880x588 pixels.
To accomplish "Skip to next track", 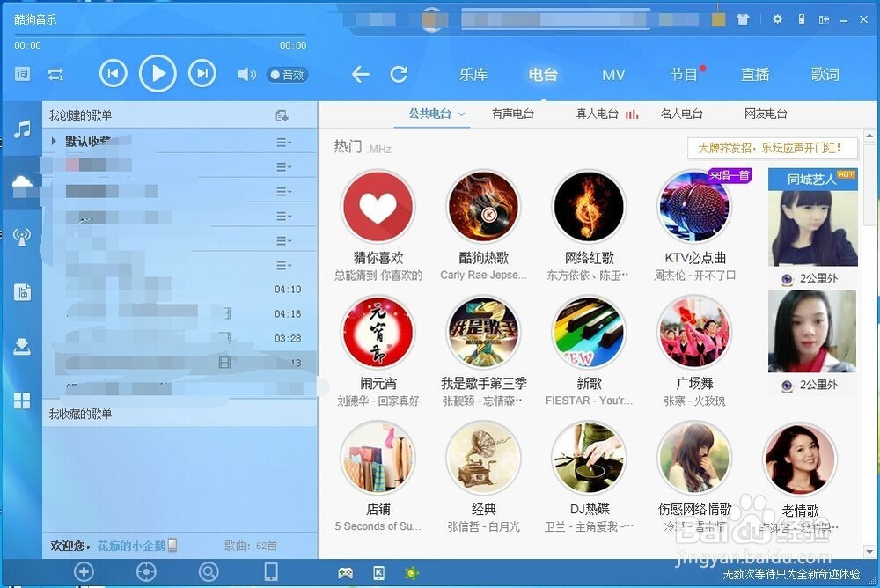I will click(202, 74).
